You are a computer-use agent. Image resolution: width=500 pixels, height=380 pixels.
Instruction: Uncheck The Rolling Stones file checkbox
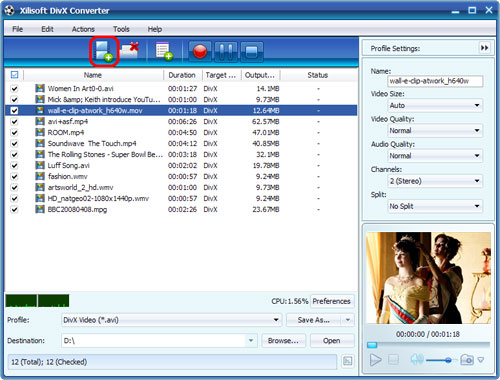coord(14,155)
